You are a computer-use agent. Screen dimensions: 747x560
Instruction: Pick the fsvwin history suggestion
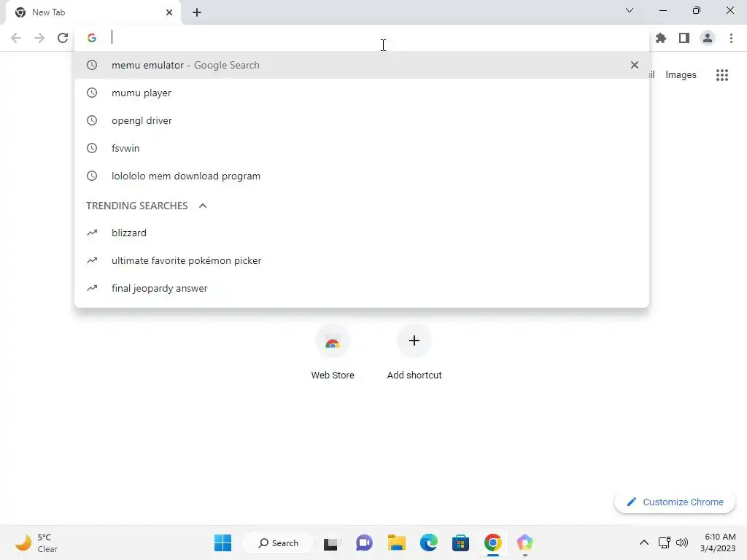pos(362,148)
